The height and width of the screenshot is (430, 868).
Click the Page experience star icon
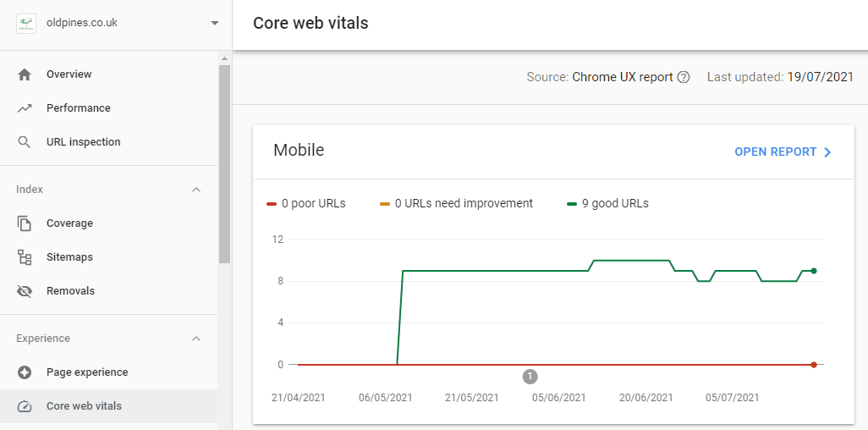click(25, 372)
